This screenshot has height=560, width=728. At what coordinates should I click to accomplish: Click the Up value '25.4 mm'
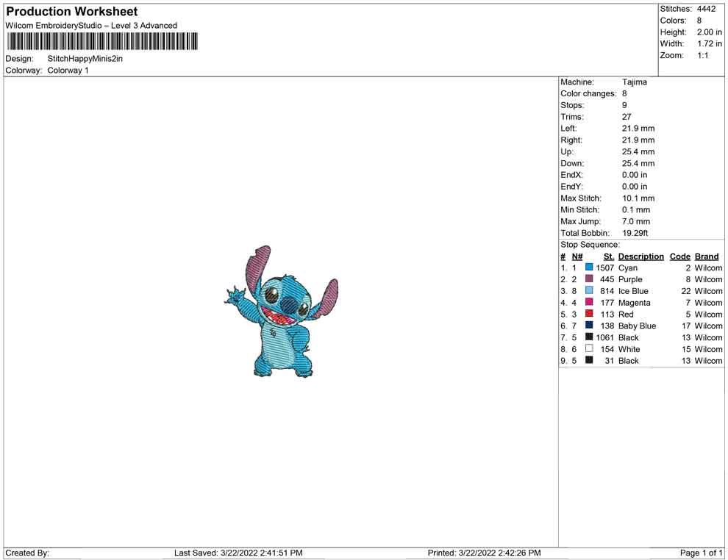tap(638, 151)
